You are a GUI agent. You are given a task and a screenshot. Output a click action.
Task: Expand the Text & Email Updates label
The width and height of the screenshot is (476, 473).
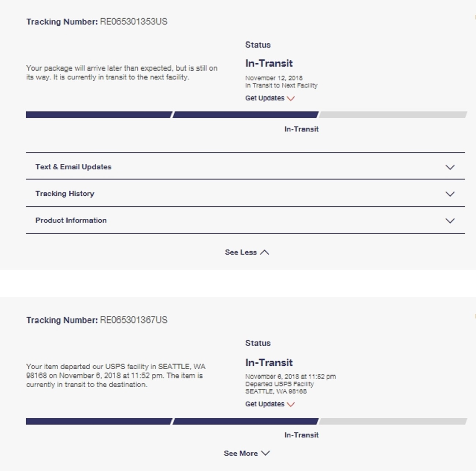[73, 167]
